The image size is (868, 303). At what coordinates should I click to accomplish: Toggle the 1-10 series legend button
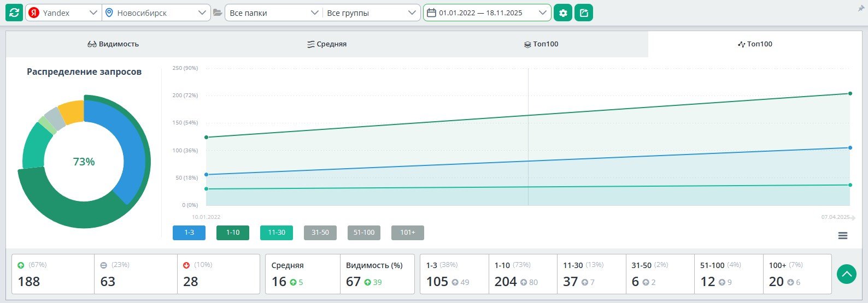(233, 233)
